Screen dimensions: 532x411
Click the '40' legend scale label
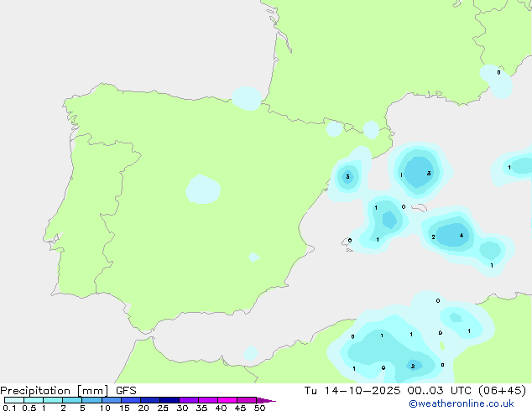221,408
